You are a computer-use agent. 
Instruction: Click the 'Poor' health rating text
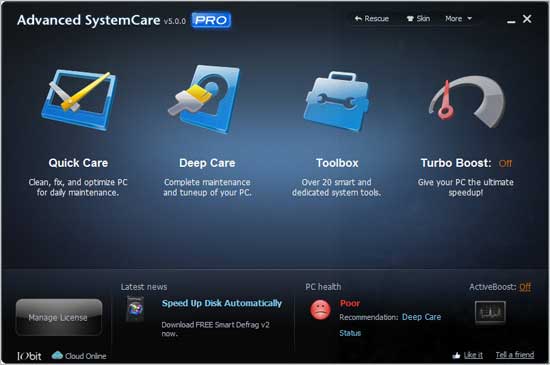tap(350, 303)
